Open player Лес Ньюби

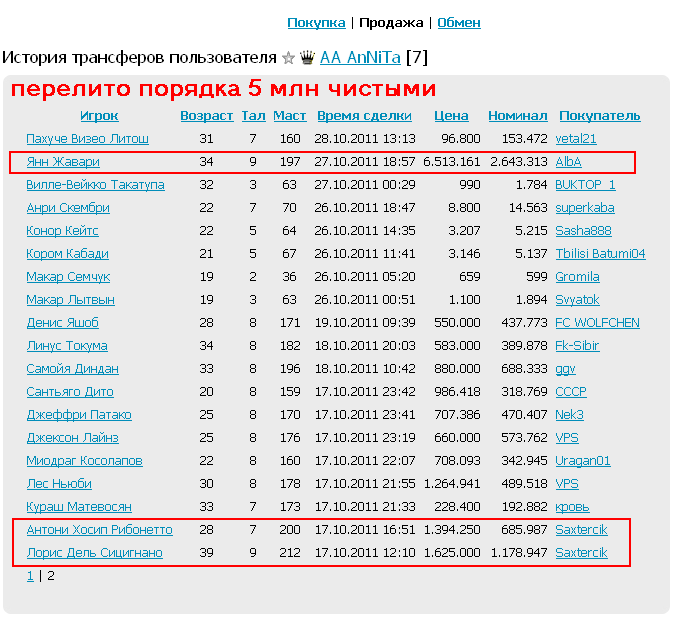[59, 483]
